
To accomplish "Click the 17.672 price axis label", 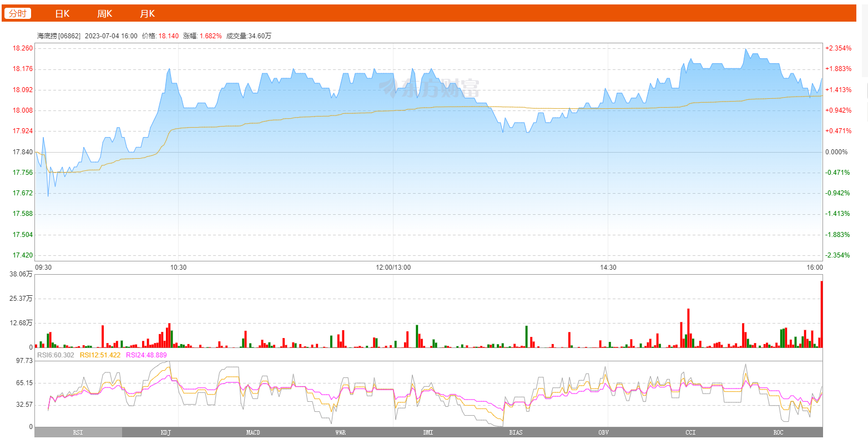I will click(x=23, y=193).
